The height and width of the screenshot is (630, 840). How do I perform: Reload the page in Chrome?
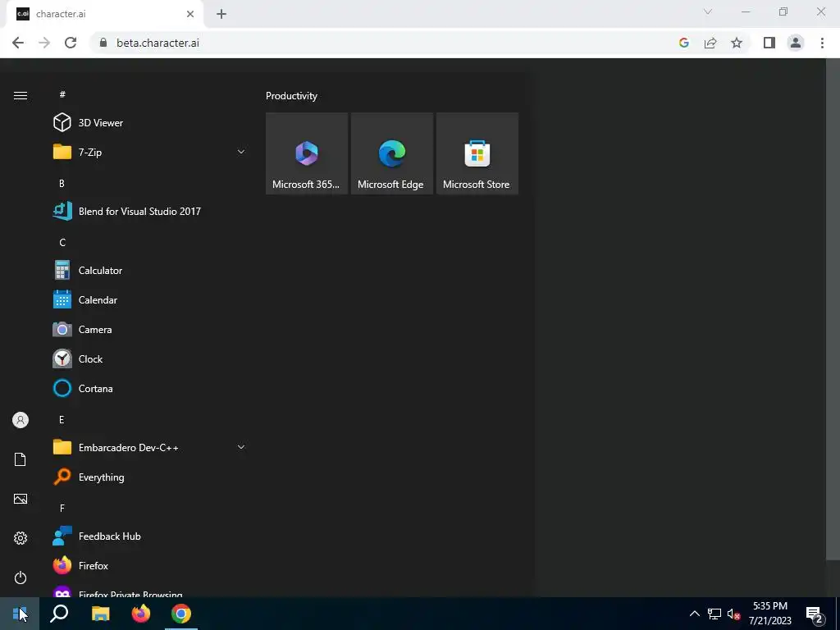coord(71,43)
